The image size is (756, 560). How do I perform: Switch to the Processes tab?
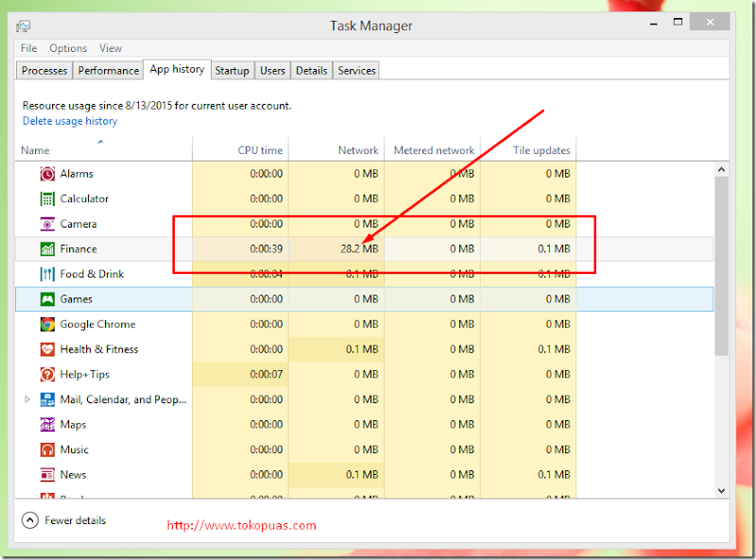[44, 71]
